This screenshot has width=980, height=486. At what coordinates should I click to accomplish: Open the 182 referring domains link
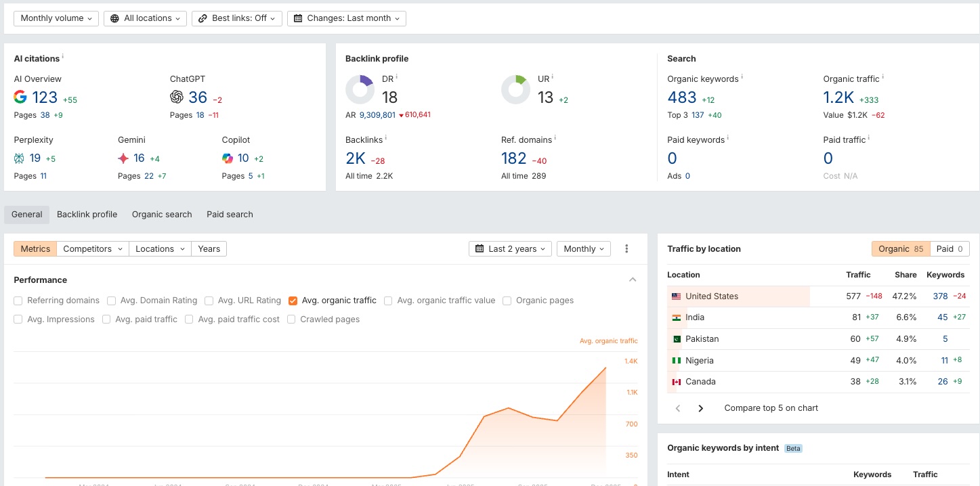point(514,158)
